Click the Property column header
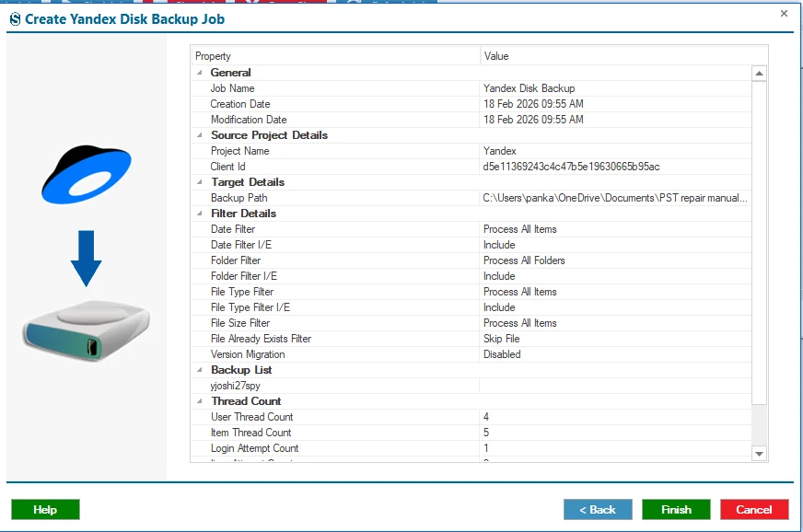This screenshot has width=803, height=532. [335, 56]
